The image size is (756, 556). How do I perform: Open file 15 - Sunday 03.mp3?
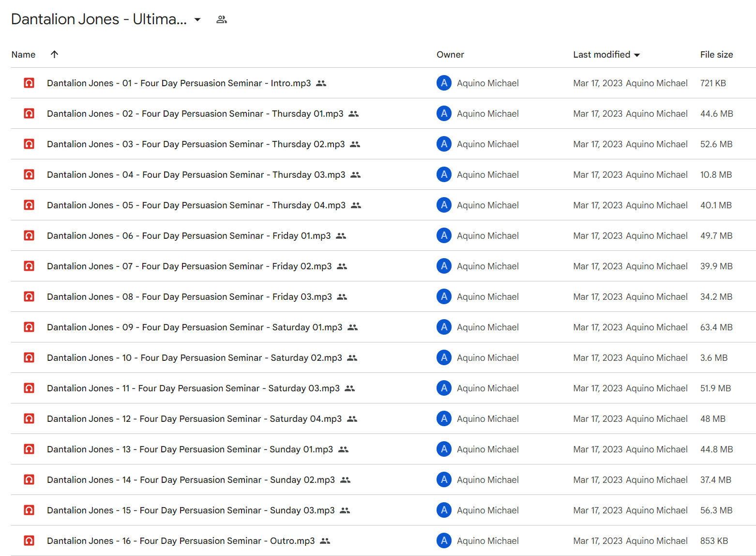click(191, 510)
